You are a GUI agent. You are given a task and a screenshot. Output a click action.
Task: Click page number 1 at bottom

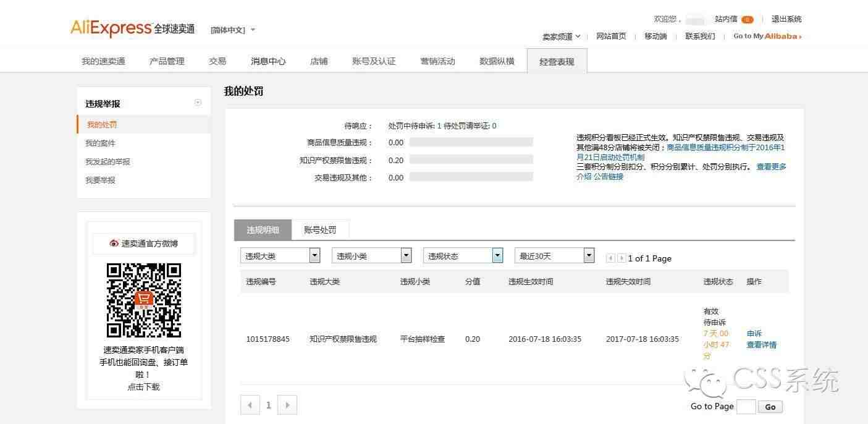coord(268,405)
